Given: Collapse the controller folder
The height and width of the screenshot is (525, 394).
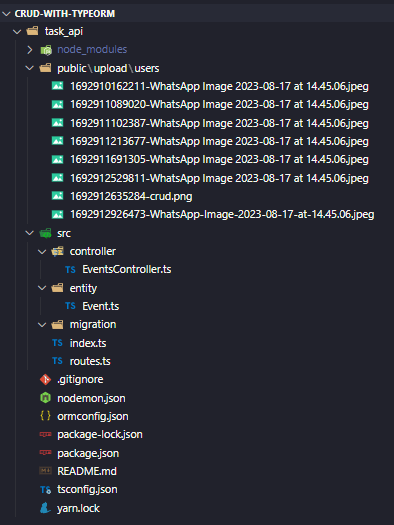Looking at the screenshot, I should tap(42, 251).
